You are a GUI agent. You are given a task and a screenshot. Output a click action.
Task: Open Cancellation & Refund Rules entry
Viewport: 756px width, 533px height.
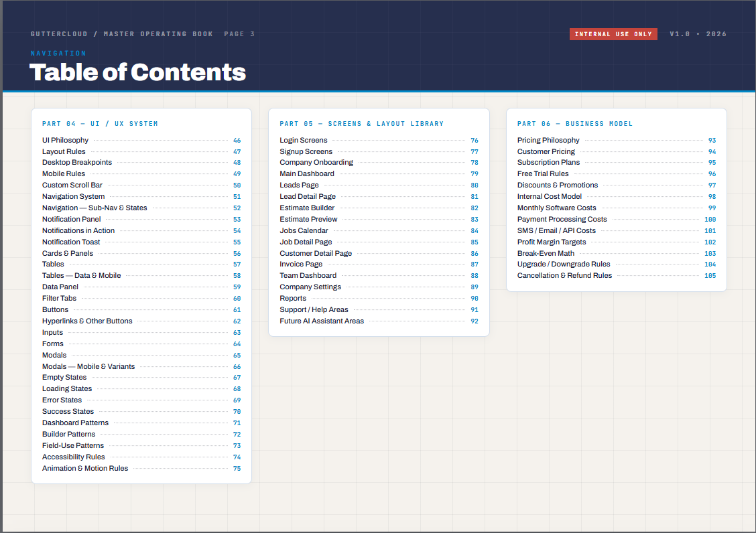(617, 276)
